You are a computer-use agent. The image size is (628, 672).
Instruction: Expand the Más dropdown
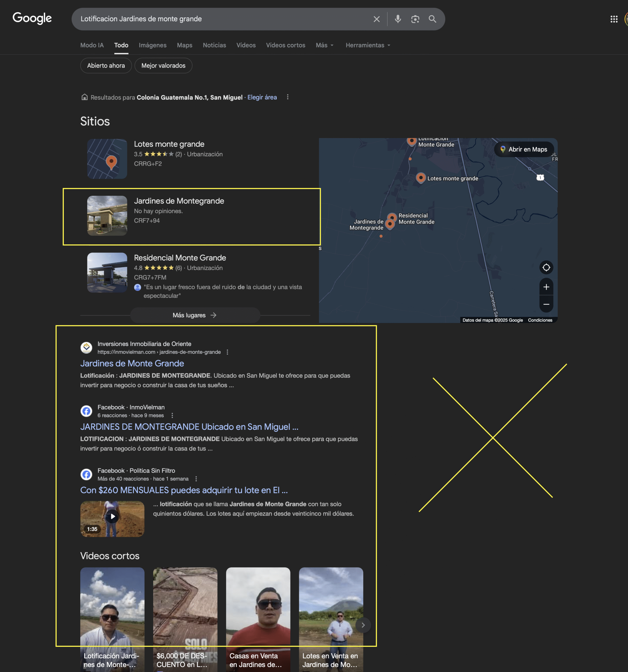tap(324, 45)
